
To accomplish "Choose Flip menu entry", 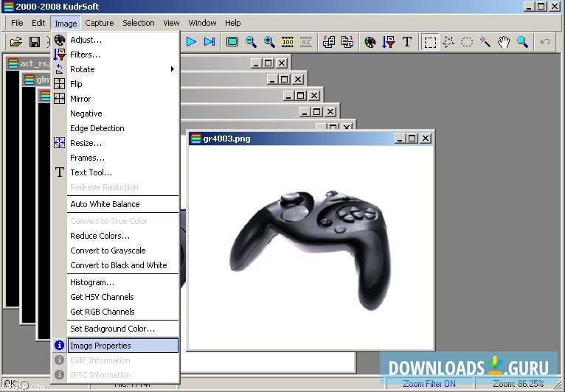I will [115, 84].
